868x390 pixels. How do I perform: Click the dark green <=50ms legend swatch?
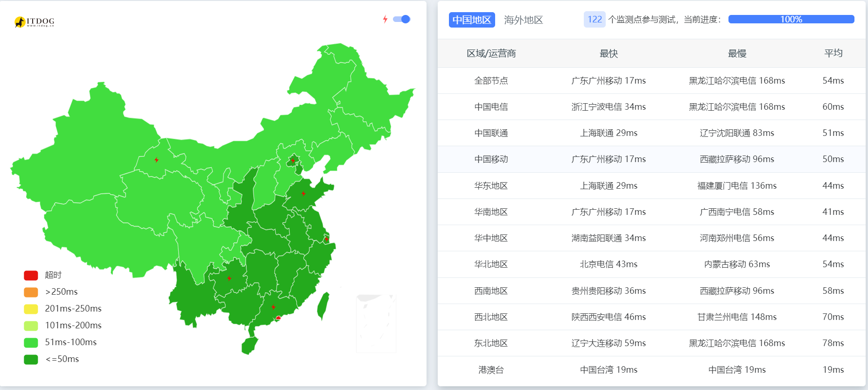(31, 359)
